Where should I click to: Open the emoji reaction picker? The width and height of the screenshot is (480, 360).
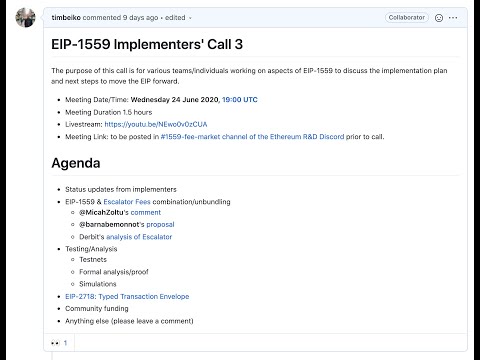coord(439,18)
